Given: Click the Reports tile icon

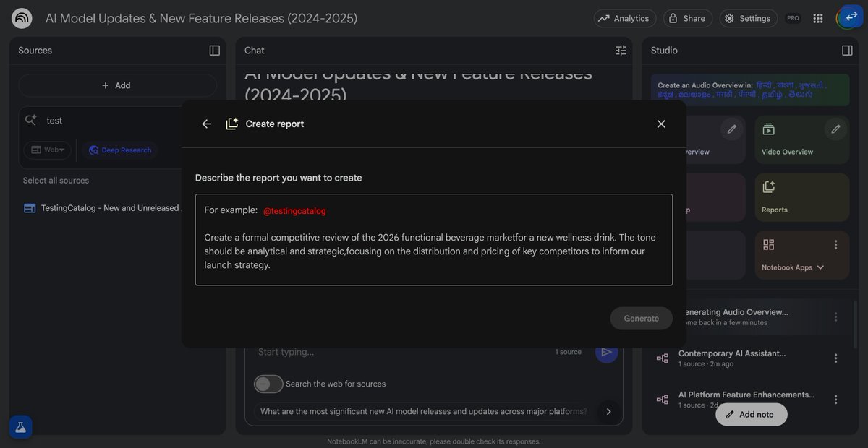Looking at the screenshot, I should point(769,187).
